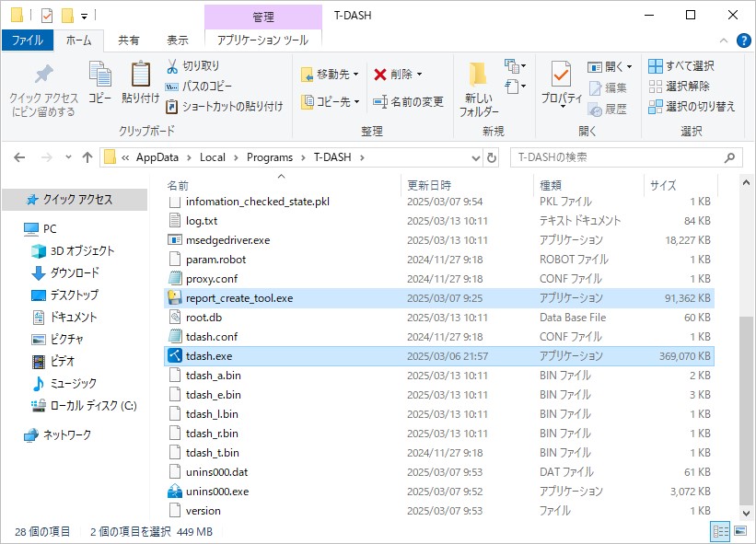Image resolution: width=756 pixels, height=544 pixels.
Task: Click Select All (すべて選択) button
Action: pyautogui.click(x=681, y=66)
